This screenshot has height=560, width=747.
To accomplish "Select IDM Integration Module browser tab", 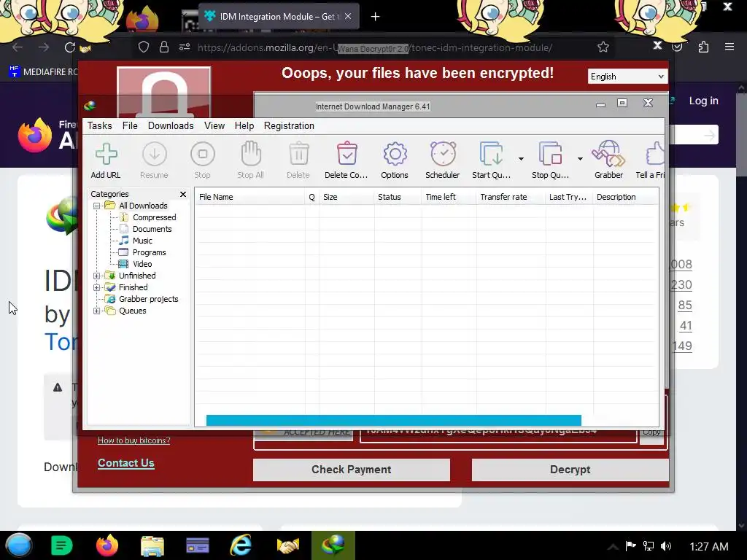I will click(279, 17).
